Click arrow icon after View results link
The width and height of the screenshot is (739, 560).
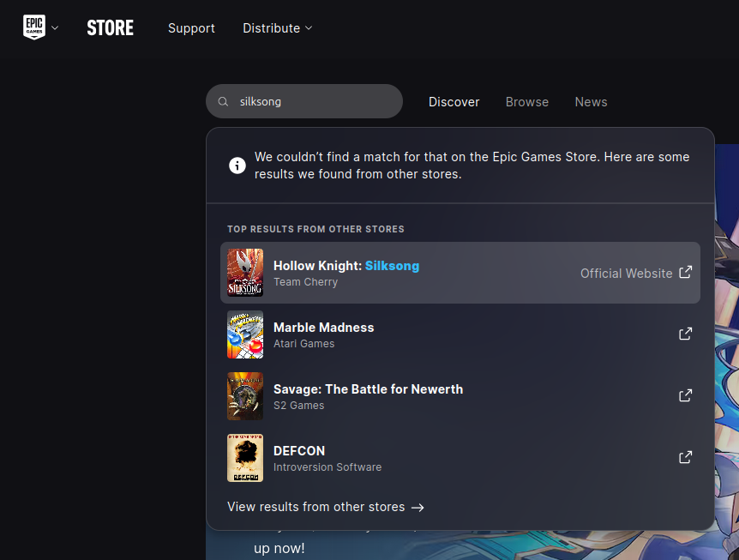(x=418, y=507)
